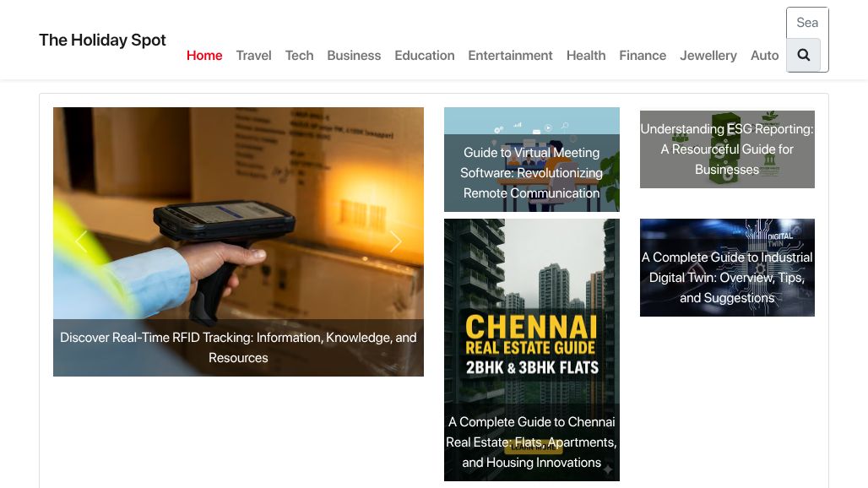Select the Tech menu item
Image resolution: width=868 pixels, height=488 pixels.
point(299,56)
